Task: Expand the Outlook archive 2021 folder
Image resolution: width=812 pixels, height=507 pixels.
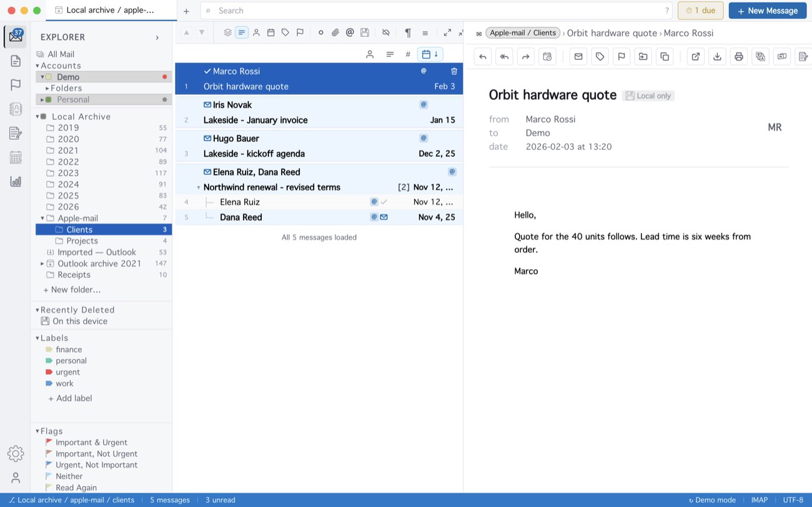Action: [42, 263]
